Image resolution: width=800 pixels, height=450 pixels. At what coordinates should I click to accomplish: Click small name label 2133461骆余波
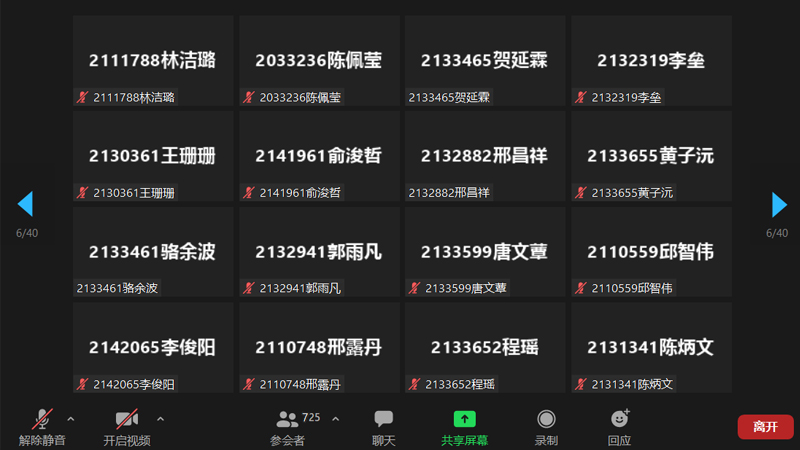[117, 288]
